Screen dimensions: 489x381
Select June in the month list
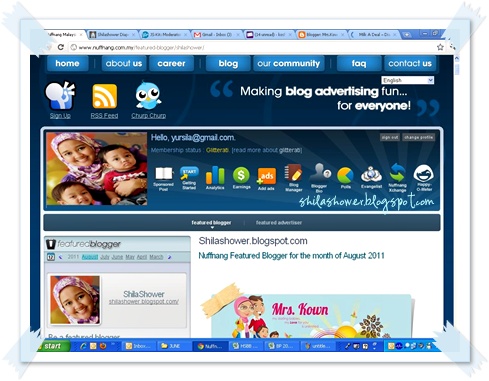tap(117, 257)
